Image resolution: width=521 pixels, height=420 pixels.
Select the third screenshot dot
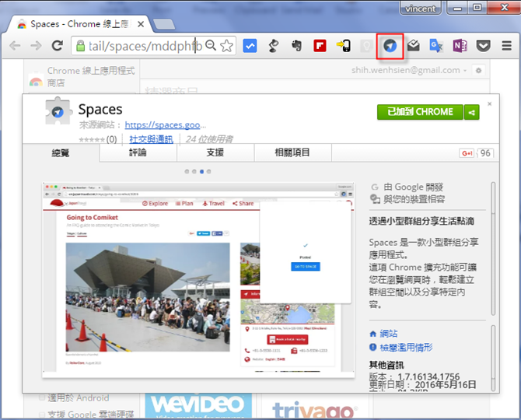click(x=201, y=172)
